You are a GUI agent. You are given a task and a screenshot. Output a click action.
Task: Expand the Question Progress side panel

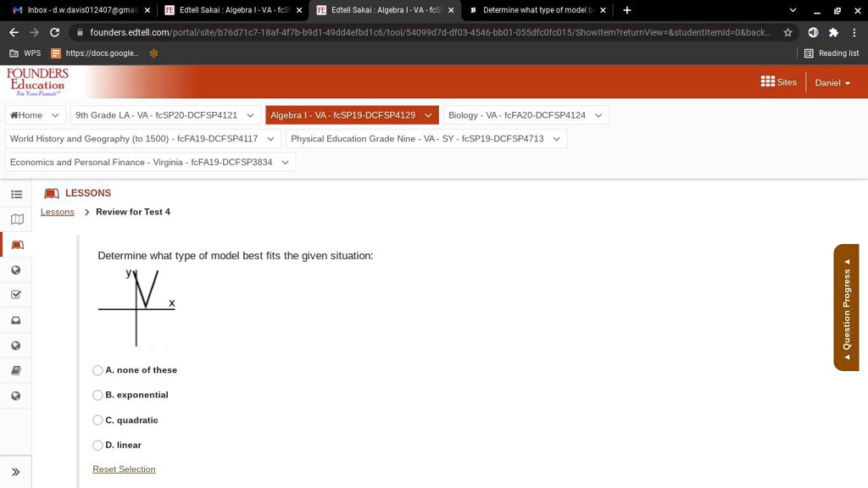(x=847, y=308)
